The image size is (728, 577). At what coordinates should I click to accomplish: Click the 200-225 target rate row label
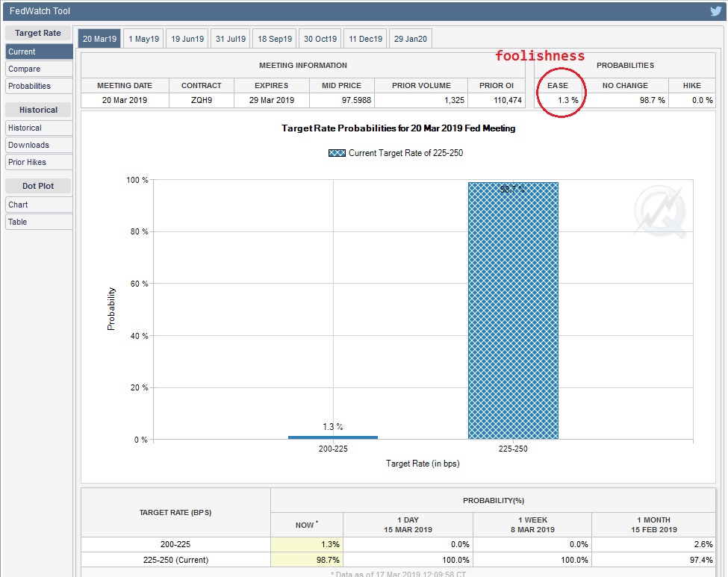pyautogui.click(x=175, y=544)
